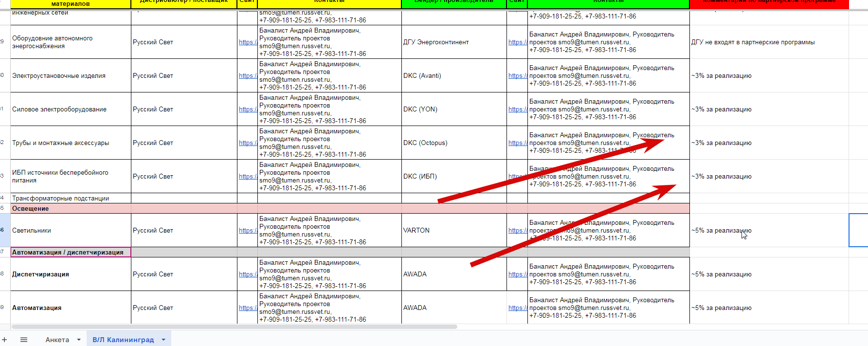Select the VARTON vendor cell
The width and height of the screenshot is (868, 346).
click(x=454, y=230)
